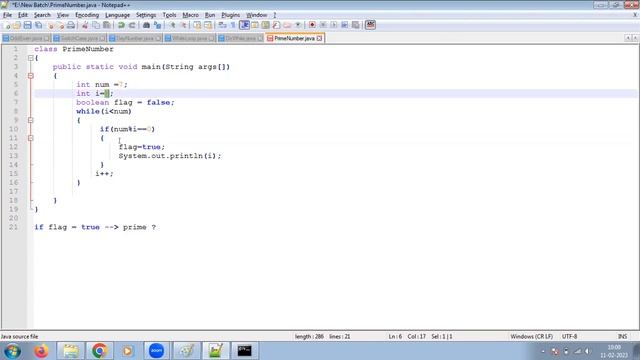Viewport: 640px width, 360px height.
Task: Collapse the while loop fold at line 9
Action: click(31, 120)
